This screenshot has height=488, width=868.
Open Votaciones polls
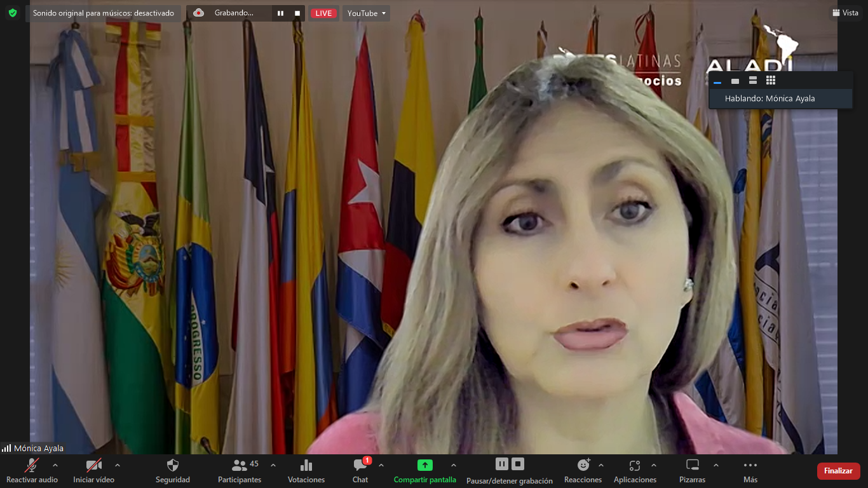(x=306, y=471)
